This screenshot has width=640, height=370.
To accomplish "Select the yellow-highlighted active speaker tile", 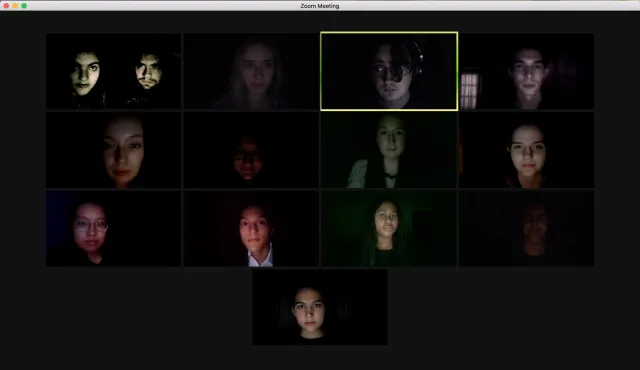I will (389, 71).
